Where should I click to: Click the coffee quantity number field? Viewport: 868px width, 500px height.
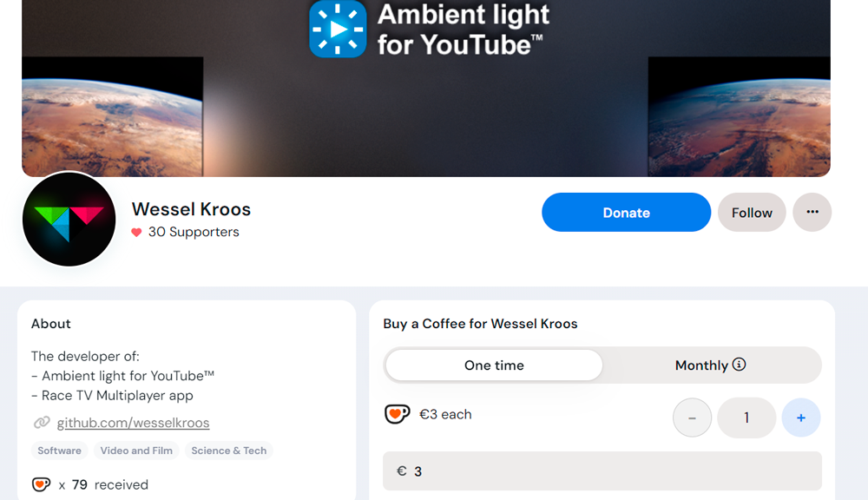pos(746,418)
